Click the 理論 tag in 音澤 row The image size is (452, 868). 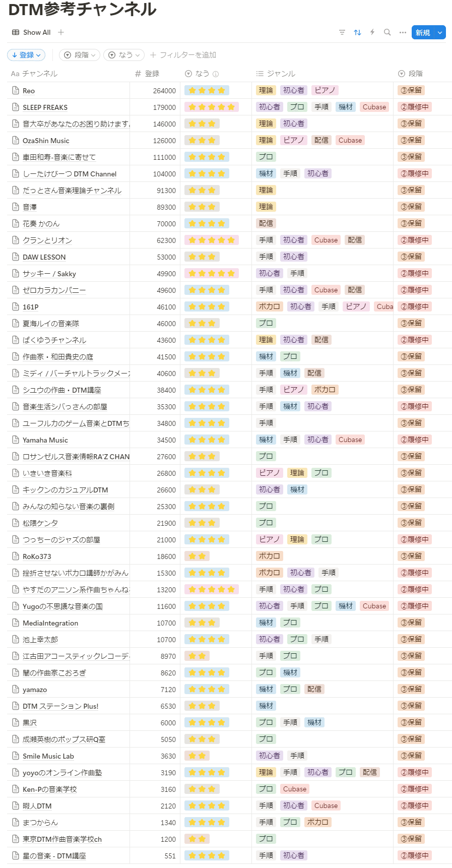tap(266, 207)
